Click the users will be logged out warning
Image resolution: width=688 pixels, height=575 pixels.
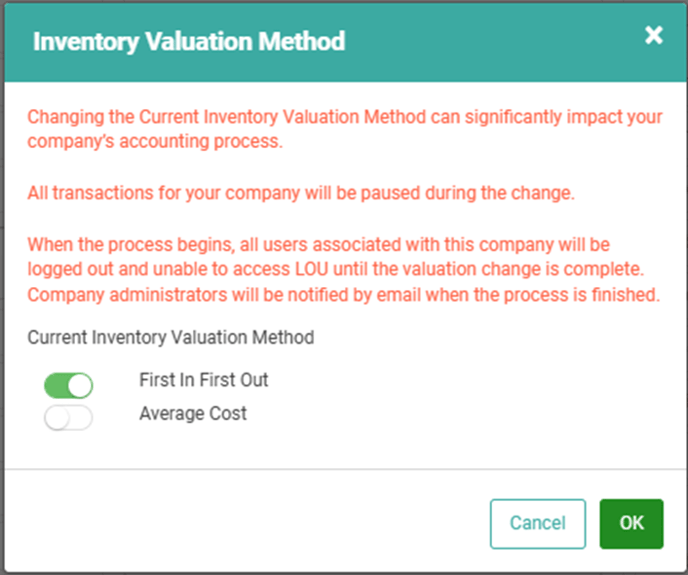(336, 257)
